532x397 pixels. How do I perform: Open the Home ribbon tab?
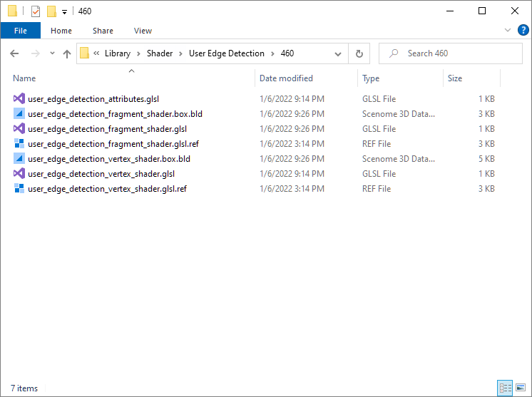(x=61, y=31)
